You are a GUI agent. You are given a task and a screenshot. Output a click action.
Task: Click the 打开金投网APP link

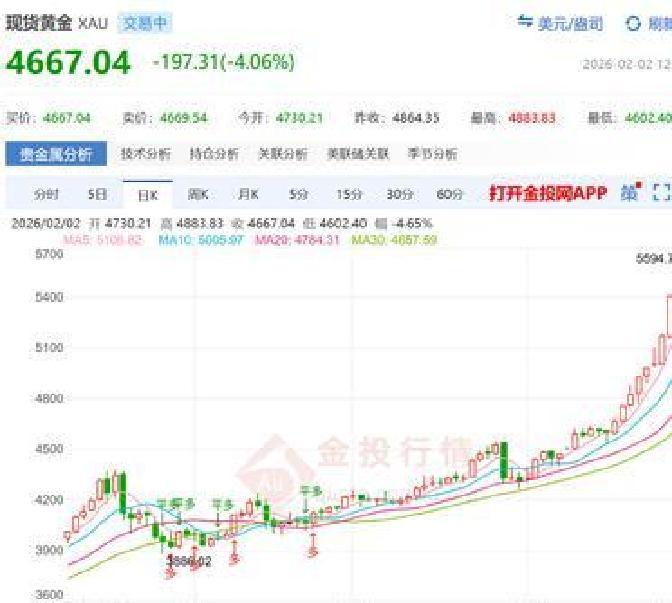tap(548, 193)
